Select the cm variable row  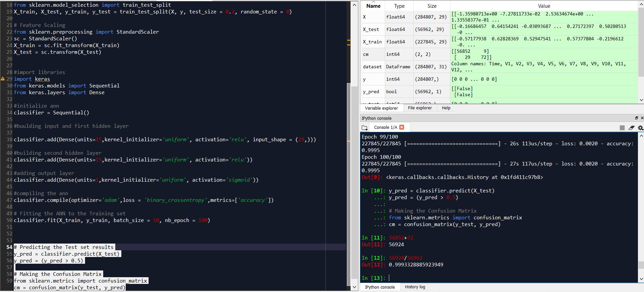[x=499, y=54]
